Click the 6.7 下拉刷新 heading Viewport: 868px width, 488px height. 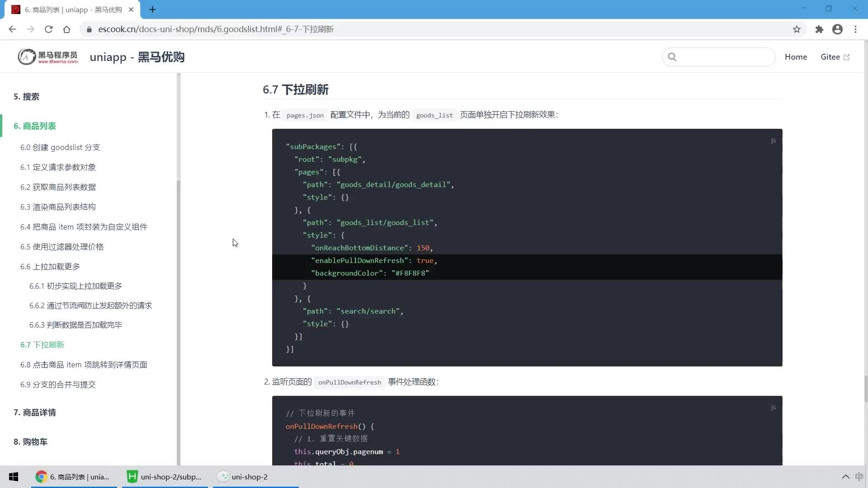(x=296, y=89)
